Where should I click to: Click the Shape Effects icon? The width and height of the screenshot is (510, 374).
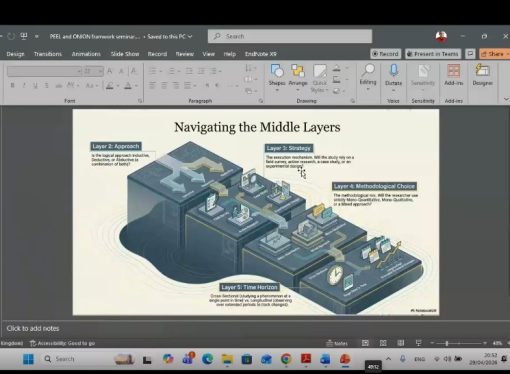pos(337,90)
